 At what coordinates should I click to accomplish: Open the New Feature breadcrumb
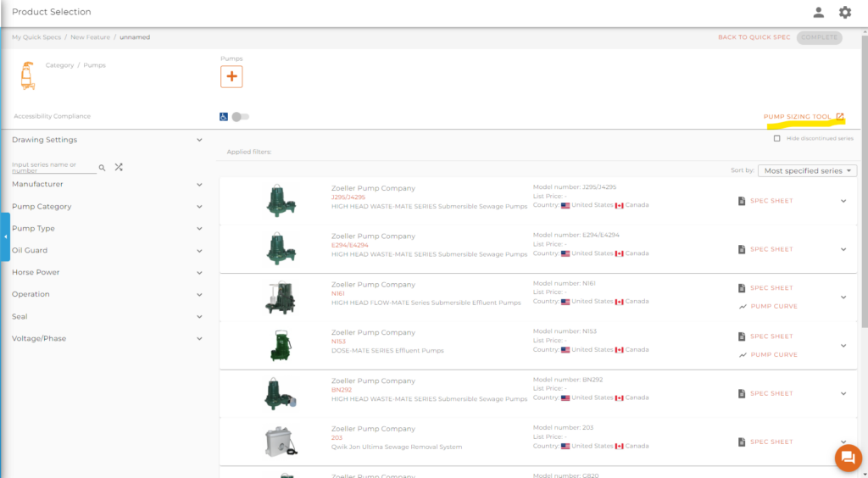[x=90, y=37]
